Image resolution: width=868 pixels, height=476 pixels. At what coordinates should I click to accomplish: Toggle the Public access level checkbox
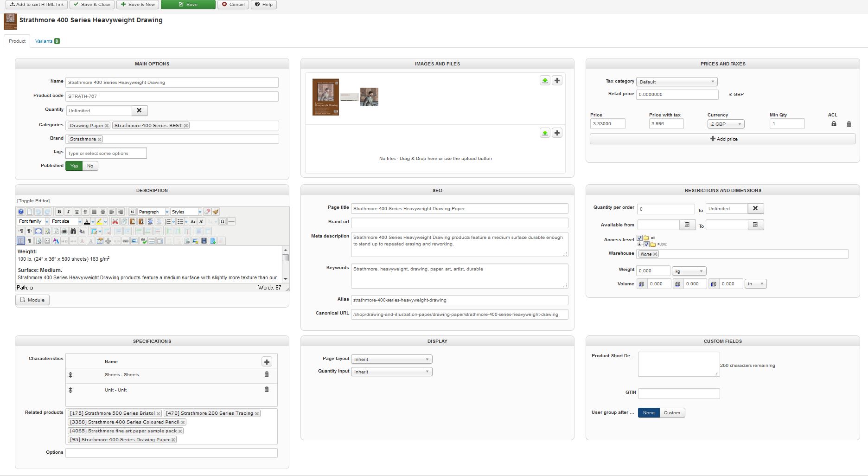click(647, 244)
